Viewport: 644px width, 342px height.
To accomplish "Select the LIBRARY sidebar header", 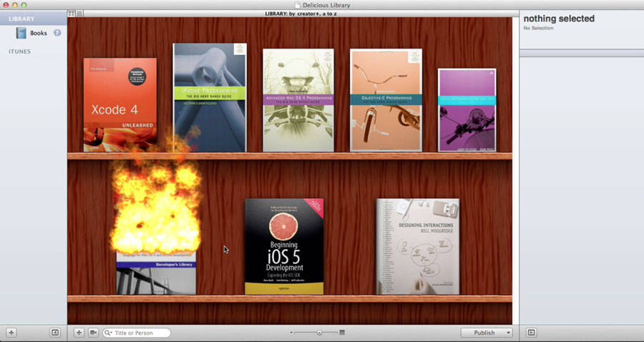I will [21, 19].
